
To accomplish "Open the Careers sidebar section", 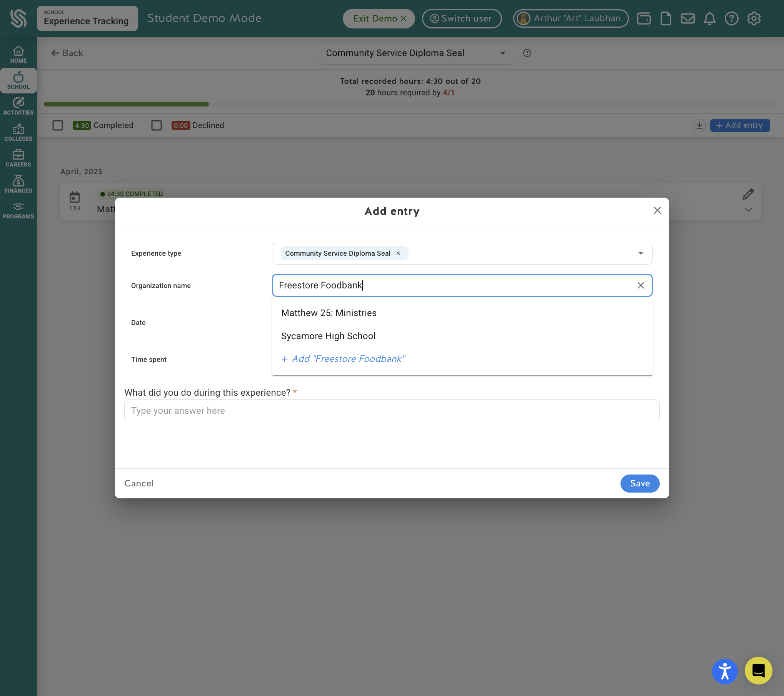I will [18, 158].
